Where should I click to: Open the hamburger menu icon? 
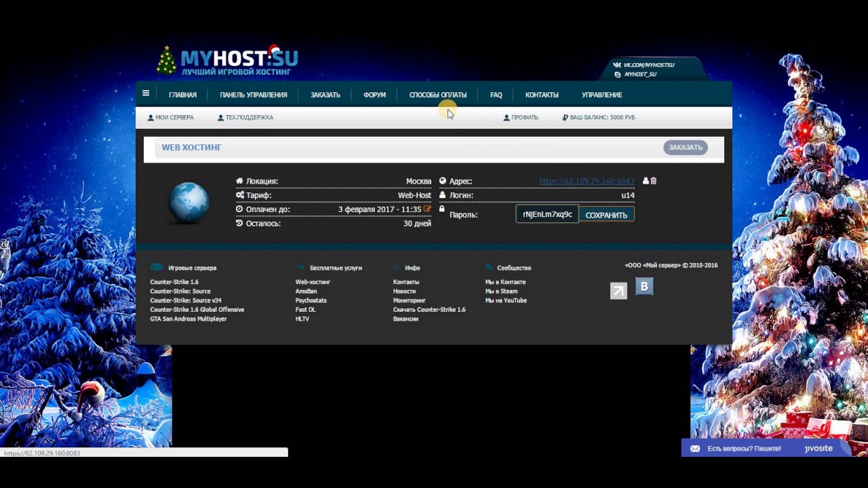[x=146, y=94]
